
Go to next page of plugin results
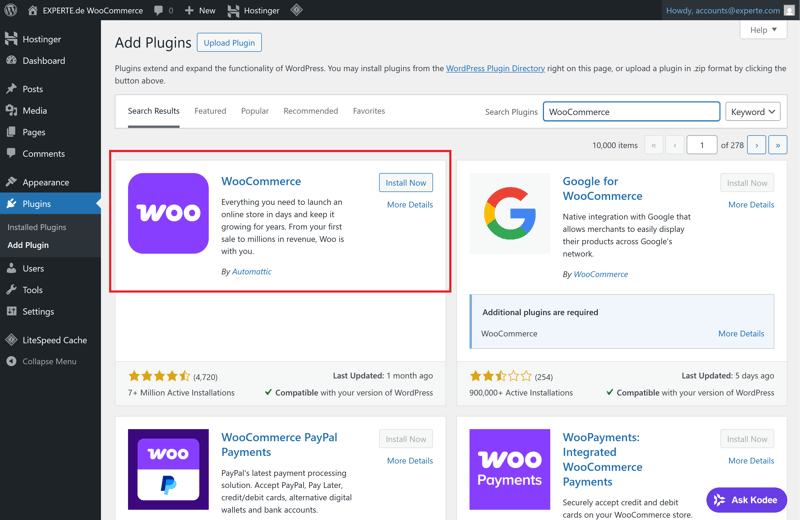[x=756, y=145]
